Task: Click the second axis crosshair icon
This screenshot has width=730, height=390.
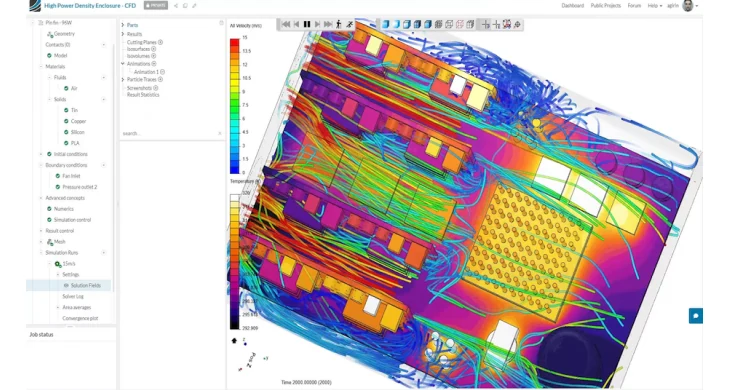Action: (496, 24)
